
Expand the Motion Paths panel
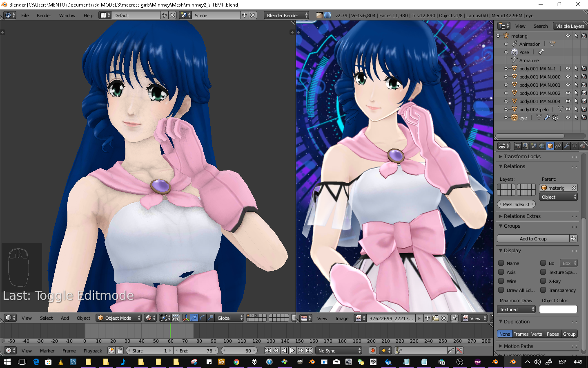pos(518,346)
